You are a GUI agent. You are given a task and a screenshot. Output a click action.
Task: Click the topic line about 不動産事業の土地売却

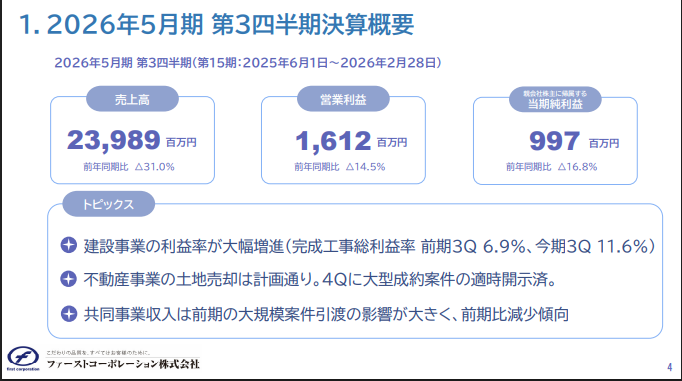point(320,279)
